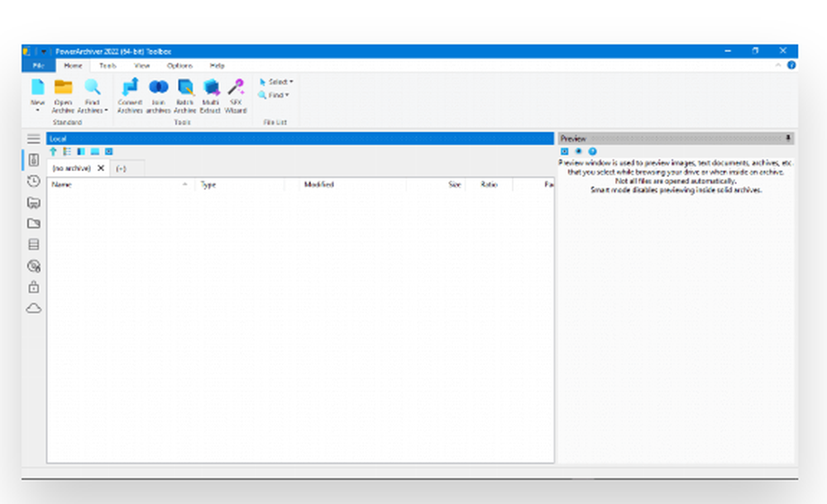Toggle the bottom pane layout icon
The width and height of the screenshot is (827, 504).
[x=94, y=152]
